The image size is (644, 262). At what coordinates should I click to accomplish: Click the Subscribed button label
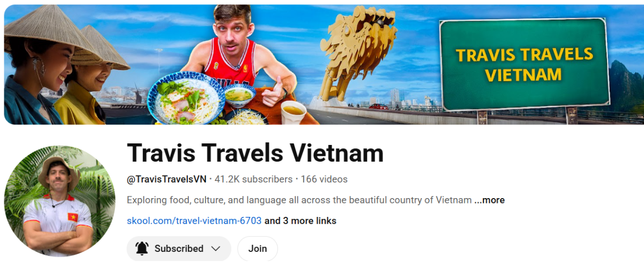(179, 249)
